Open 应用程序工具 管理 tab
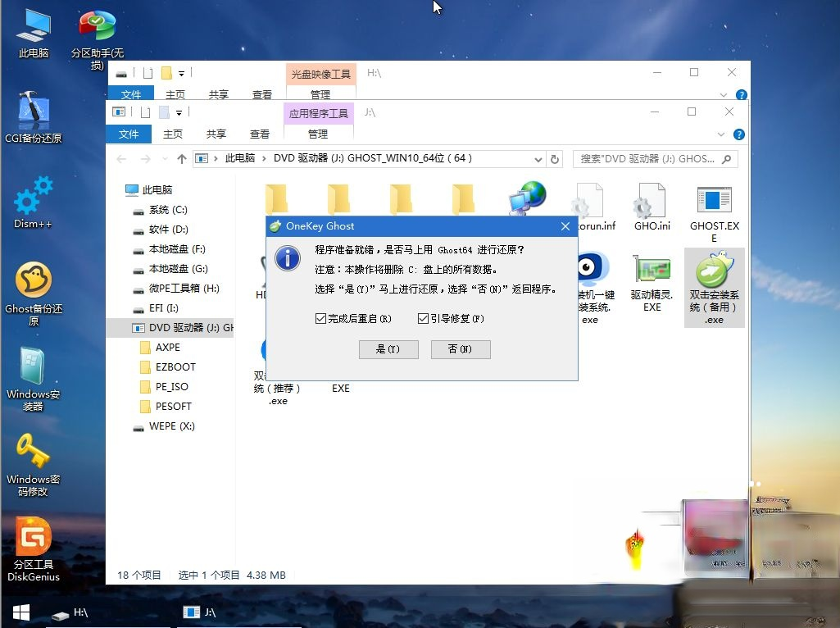The width and height of the screenshot is (840, 628). (x=318, y=134)
